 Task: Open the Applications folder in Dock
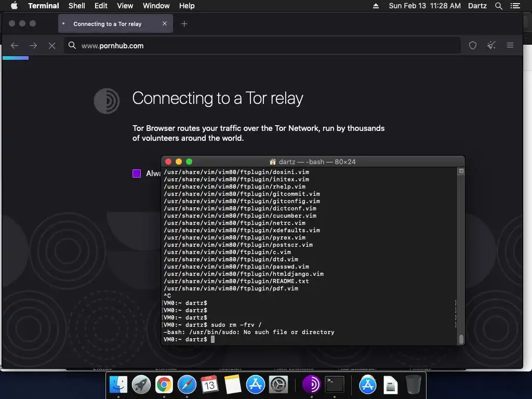368,384
